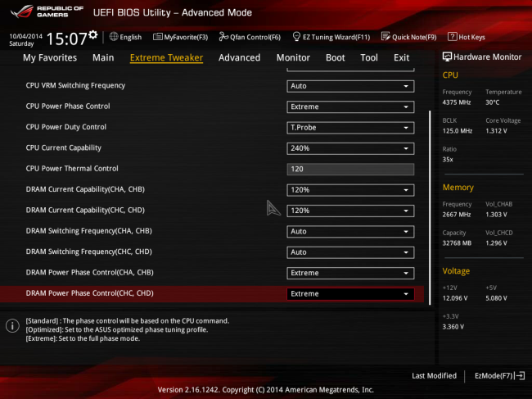This screenshot has width=532, height=399.
Task: Select the Extreme Tweaker tab
Action: 166,57
